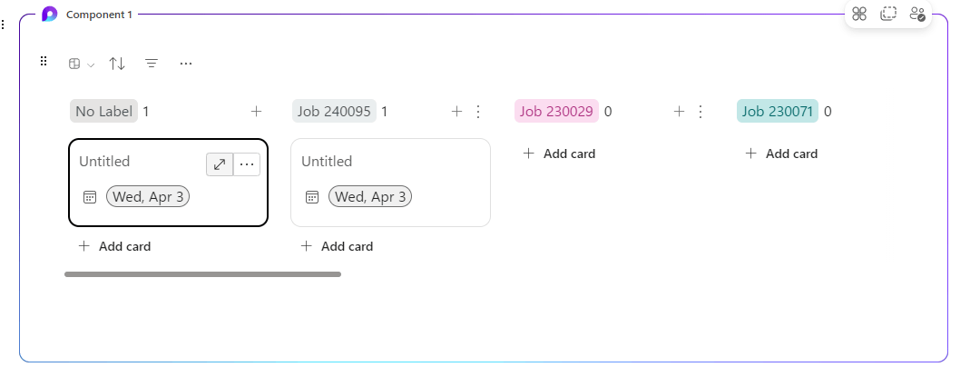Expand the first Untitled card to full view
Screen dimensions: 980x367
coord(220,164)
